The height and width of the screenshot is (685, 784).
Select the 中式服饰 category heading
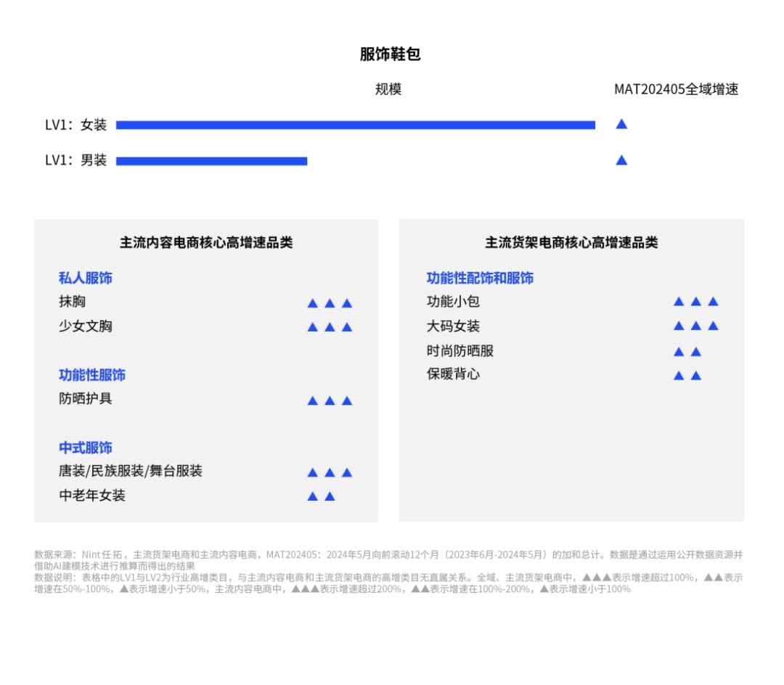pyautogui.click(x=85, y=448)
